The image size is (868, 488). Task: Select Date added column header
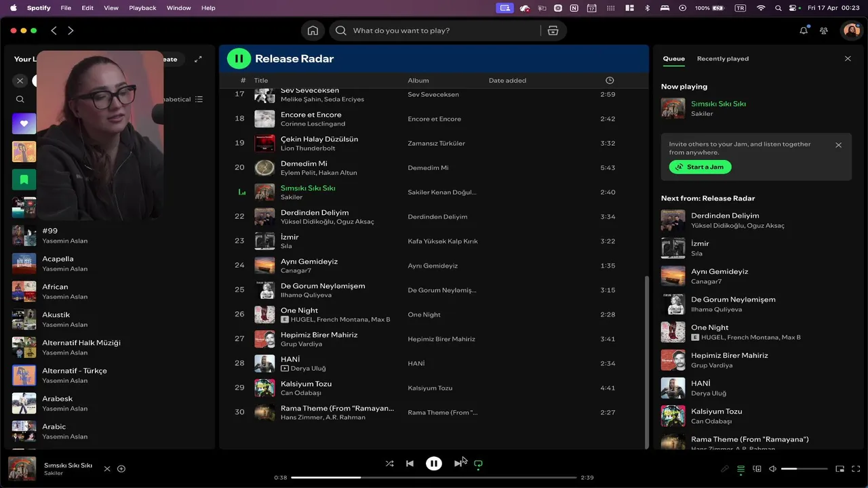507,80
